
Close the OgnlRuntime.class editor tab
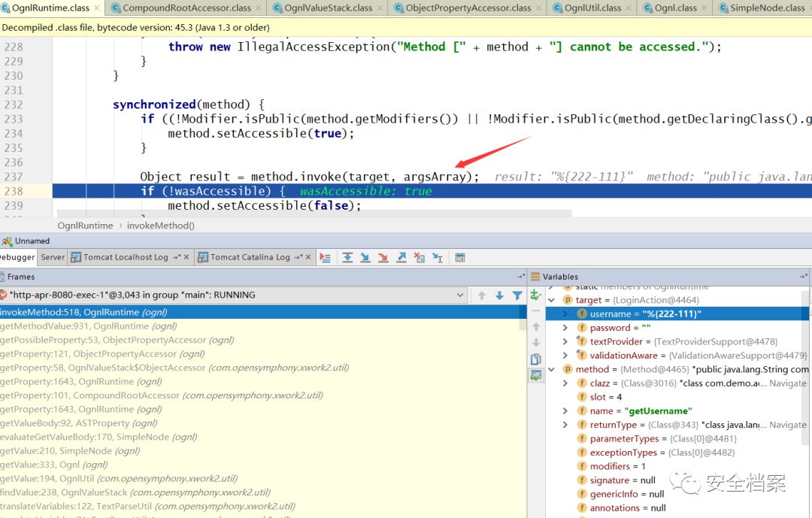97,8
